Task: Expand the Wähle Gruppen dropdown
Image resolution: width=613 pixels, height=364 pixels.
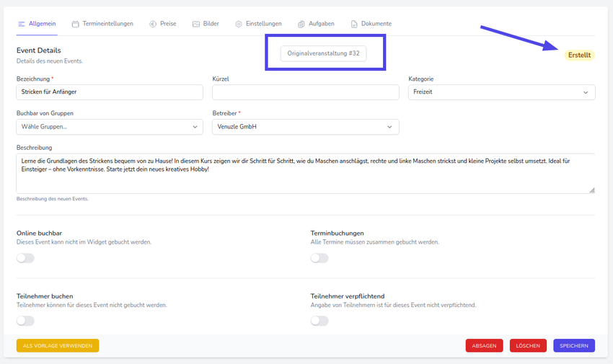Action: (110, 127)
